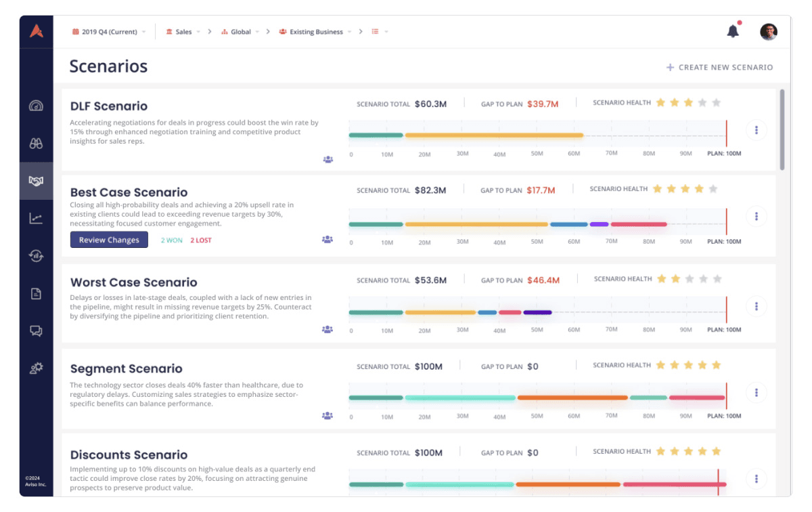Click the fourth health star of Best Case Scenario
The height and width of the screenshot is (512, 812).
[x=699, y=189]
